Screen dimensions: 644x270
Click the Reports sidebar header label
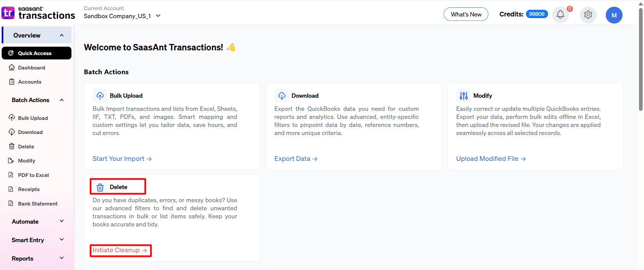pyautogui.click(x=22, y=259)
